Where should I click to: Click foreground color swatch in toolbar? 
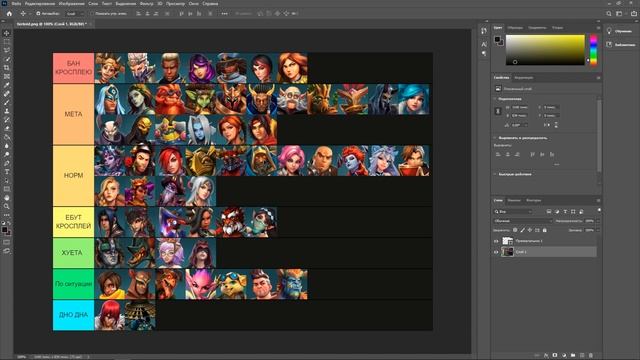tap(4, 230)
